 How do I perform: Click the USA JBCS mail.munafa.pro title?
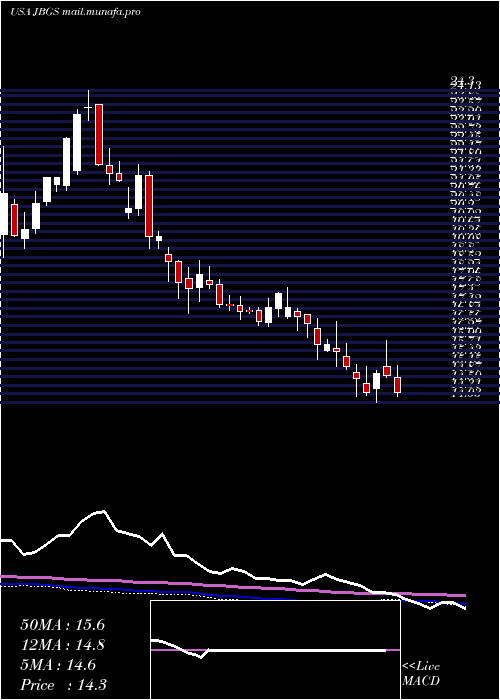[75, 12]
